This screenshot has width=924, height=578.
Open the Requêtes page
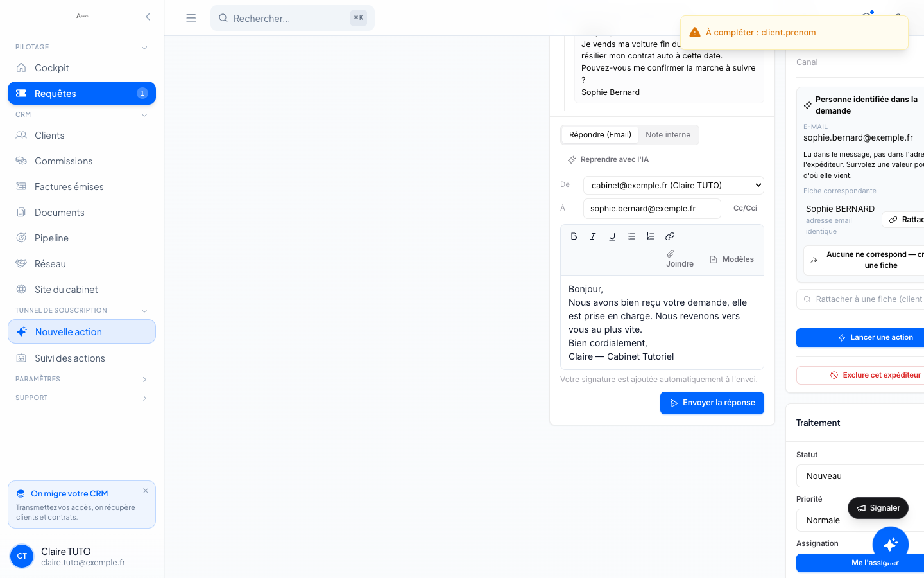pos(81,93)
